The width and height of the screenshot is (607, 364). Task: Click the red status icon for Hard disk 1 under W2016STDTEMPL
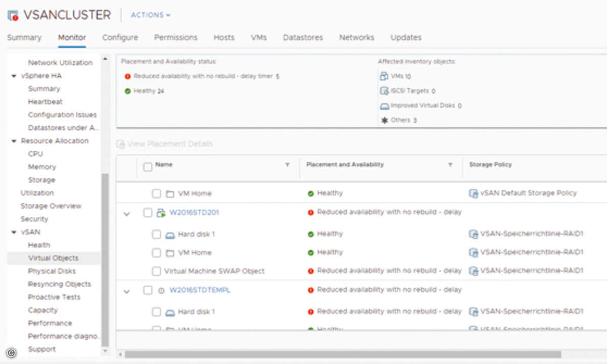[311, 311]
